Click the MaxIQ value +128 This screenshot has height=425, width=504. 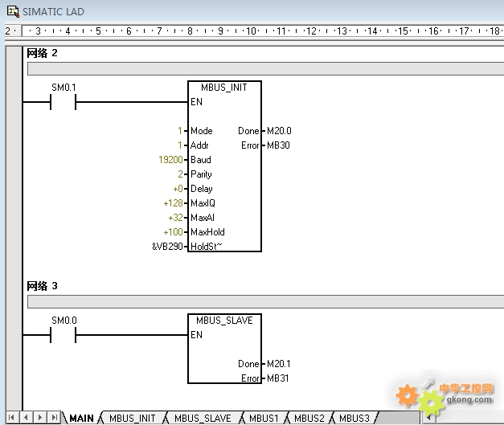tap(174, 203)
